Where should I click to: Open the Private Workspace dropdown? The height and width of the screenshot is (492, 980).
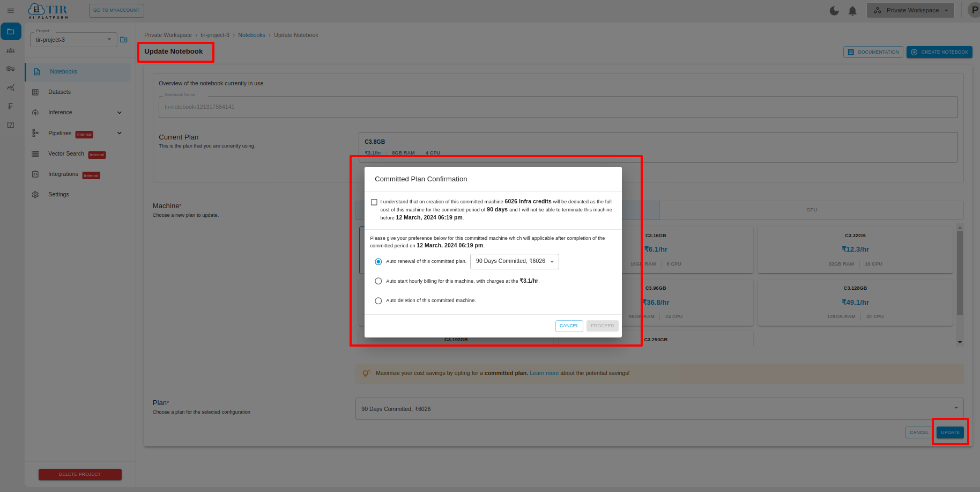910,10
